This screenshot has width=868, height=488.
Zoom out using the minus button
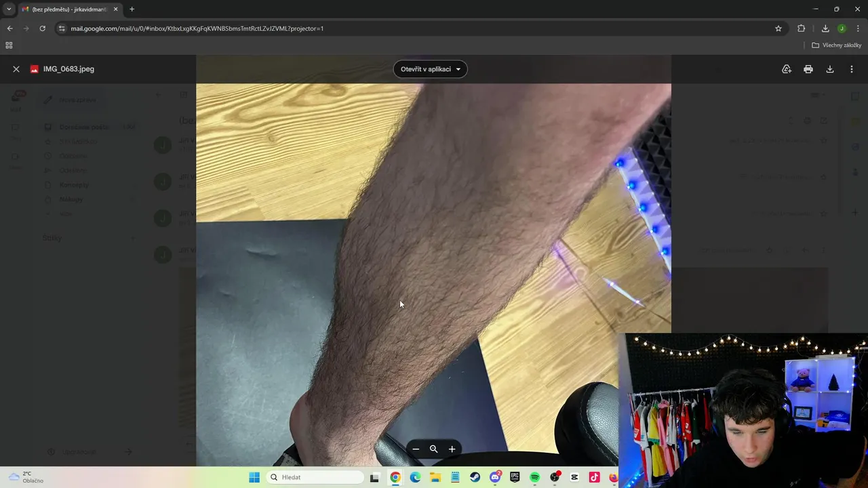point(416,449)
